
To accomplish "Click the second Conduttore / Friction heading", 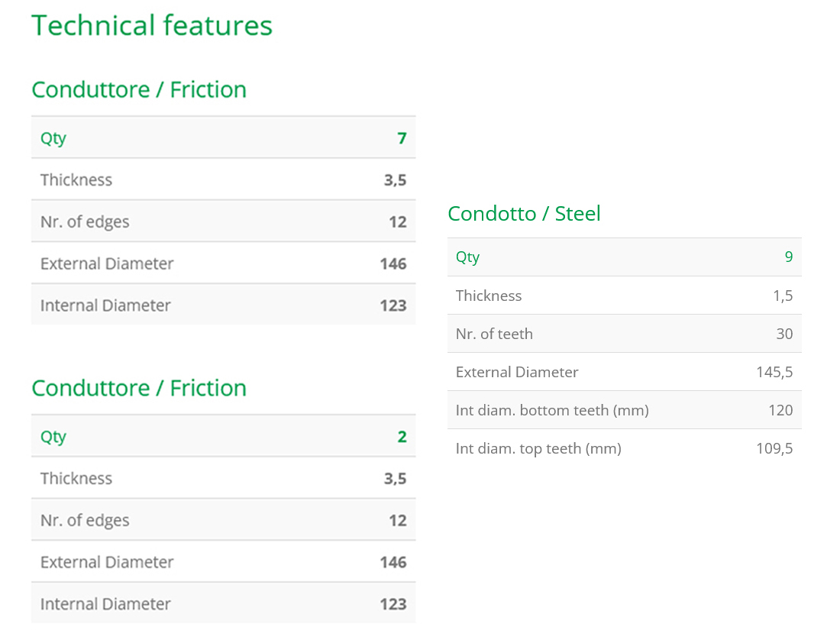I will click(139, 388).
